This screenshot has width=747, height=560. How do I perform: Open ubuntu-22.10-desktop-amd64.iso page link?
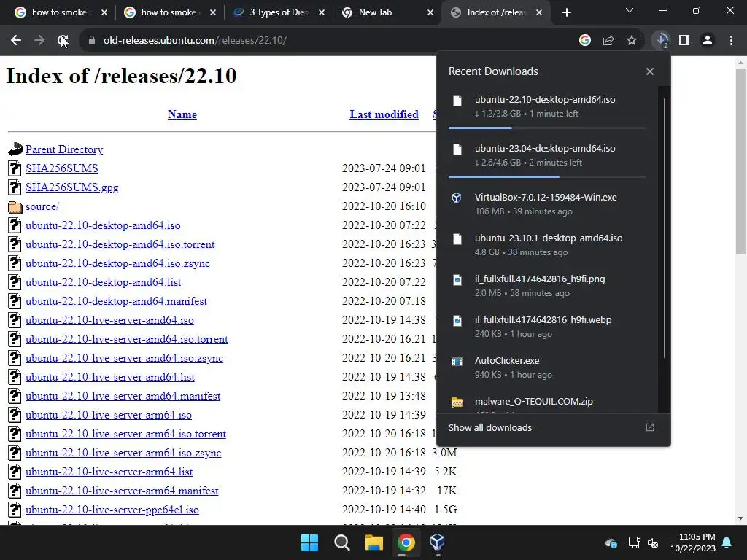(103, 225)
